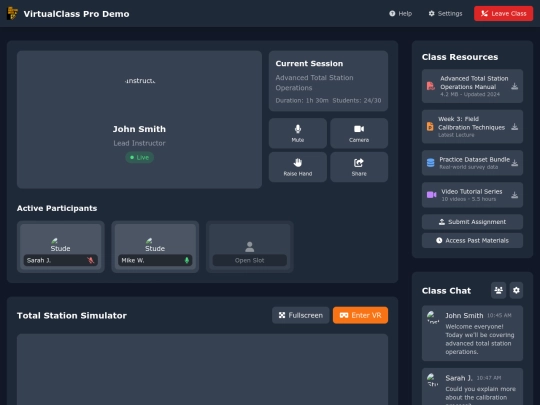Download the Practice Dataset Bundle
Screen dimensions: 540x405
(515, 163)
